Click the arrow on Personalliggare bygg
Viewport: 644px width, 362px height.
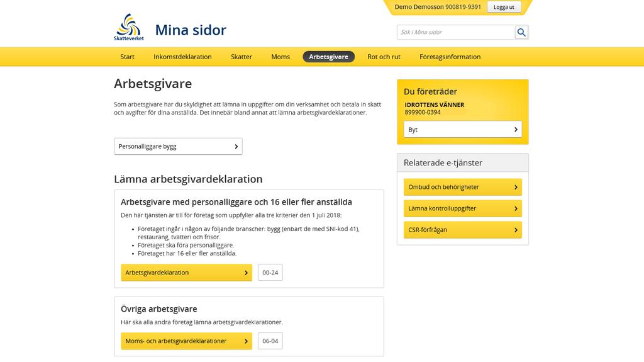pos(236,147)
